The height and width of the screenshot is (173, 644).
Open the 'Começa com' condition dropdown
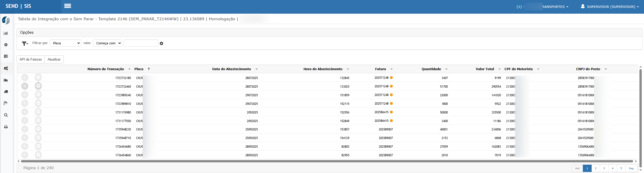pos(107,43)
